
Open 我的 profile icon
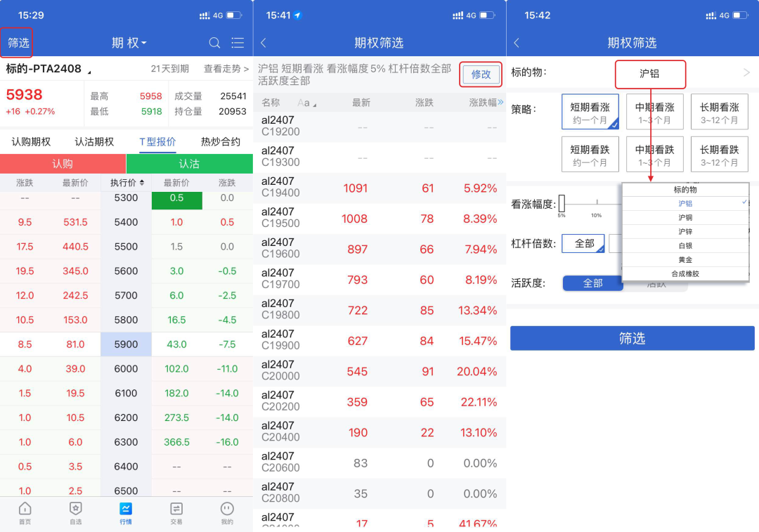coord(227,512)
